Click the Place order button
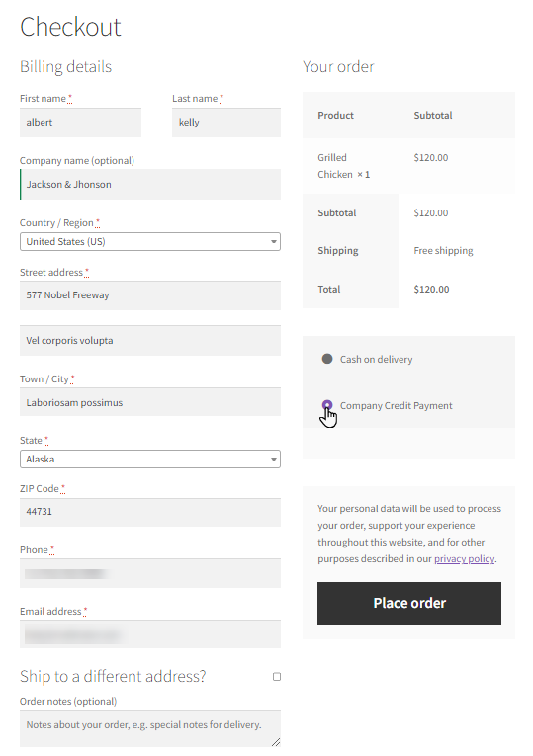The height and width of the screenshot is (756, 533). click(x=409, y=603)
